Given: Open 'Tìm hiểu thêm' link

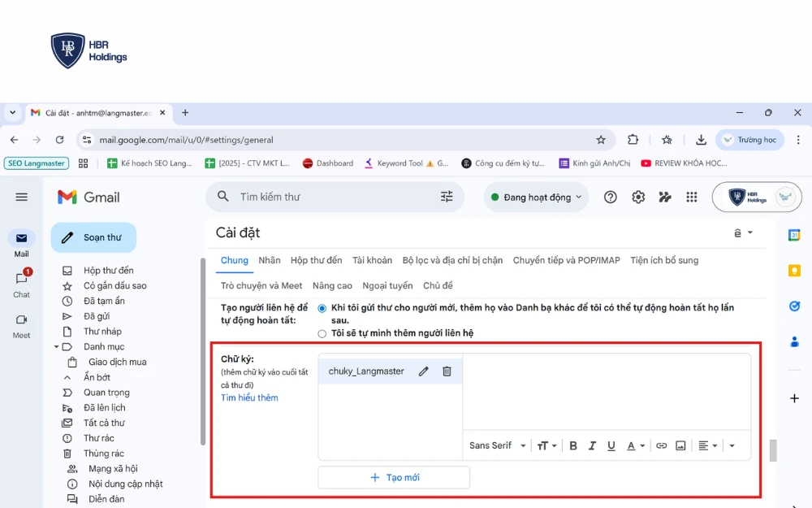Looking at the screenshot, I should 249,397.
